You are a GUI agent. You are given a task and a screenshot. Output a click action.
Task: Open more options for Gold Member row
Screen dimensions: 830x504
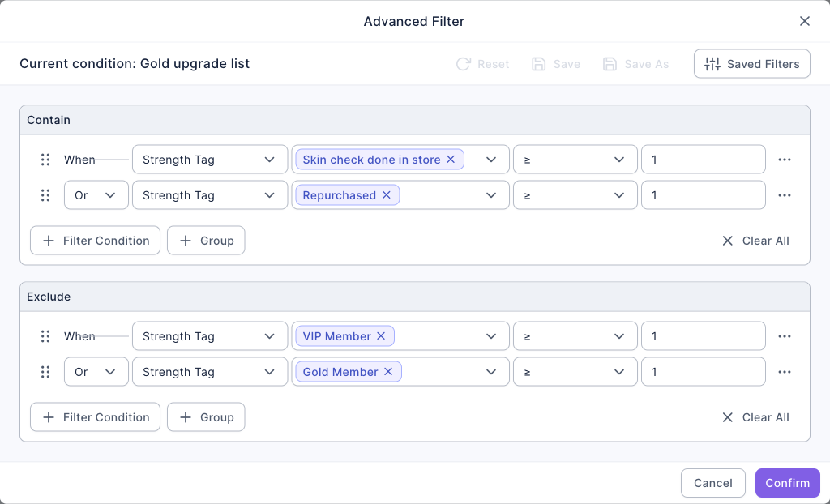click(785, 372)
